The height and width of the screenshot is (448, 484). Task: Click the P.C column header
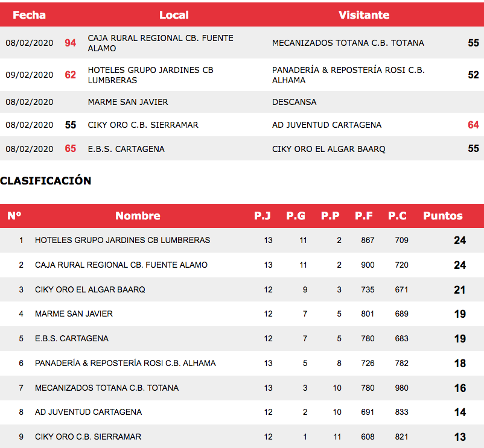pyautogui.click(x=397, y=216)
